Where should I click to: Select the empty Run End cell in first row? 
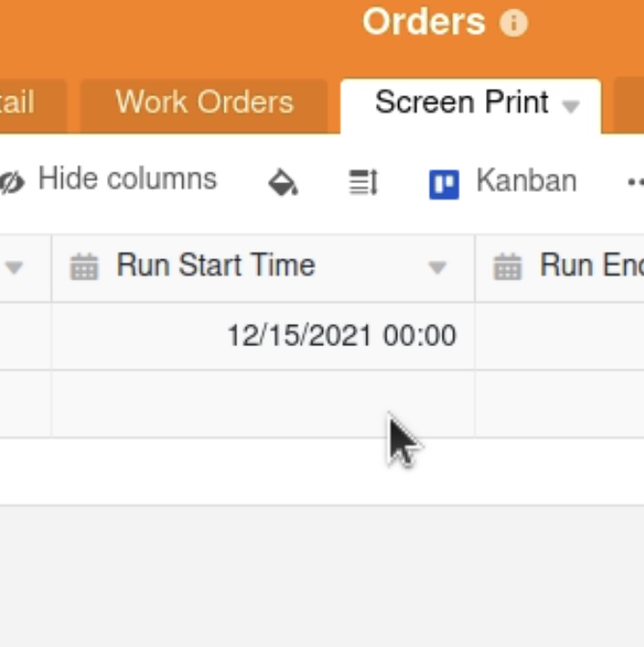[x=559, y=336]
